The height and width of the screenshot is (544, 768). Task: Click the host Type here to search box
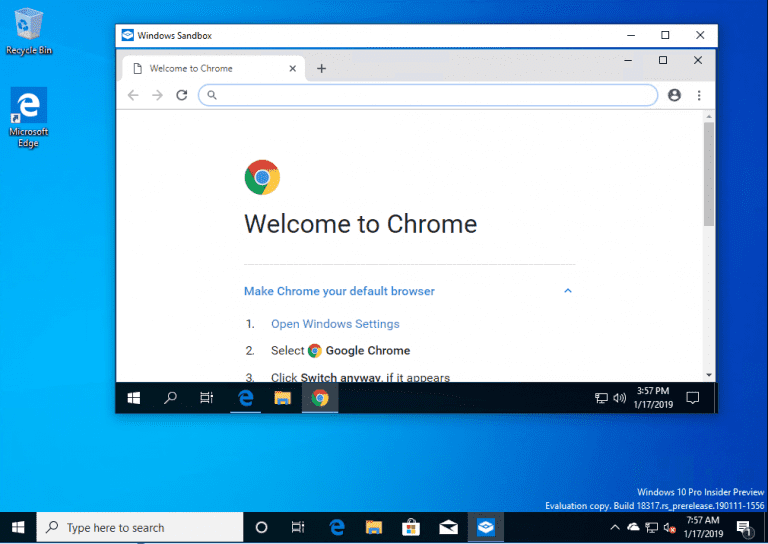(140, 527)
